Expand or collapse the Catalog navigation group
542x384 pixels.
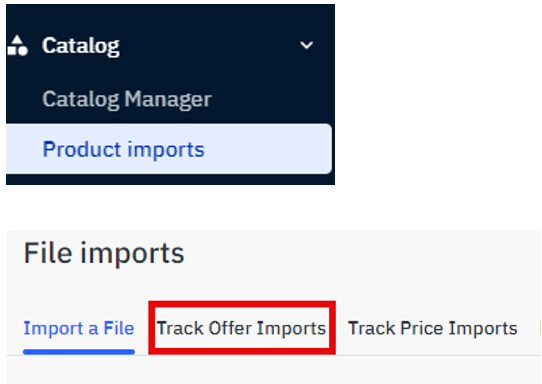coord(306,45)
